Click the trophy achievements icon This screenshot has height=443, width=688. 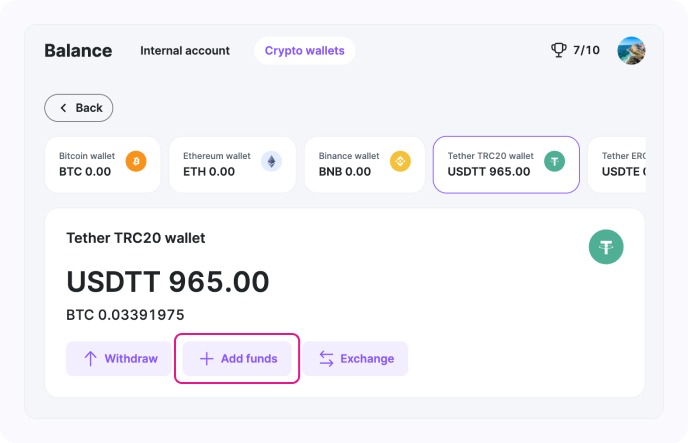tap(559, 50)
